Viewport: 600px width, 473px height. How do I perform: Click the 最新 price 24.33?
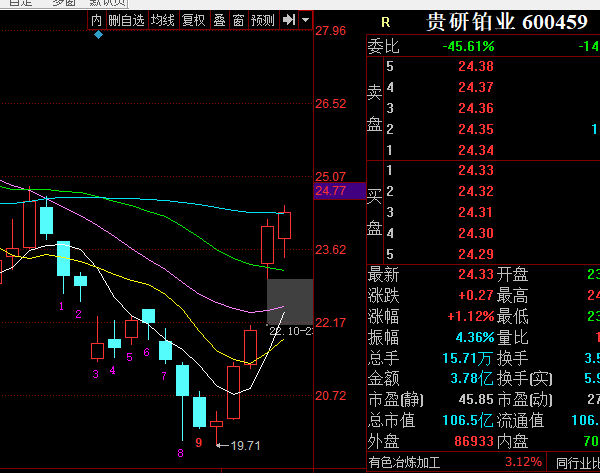[x=476, y=274]
